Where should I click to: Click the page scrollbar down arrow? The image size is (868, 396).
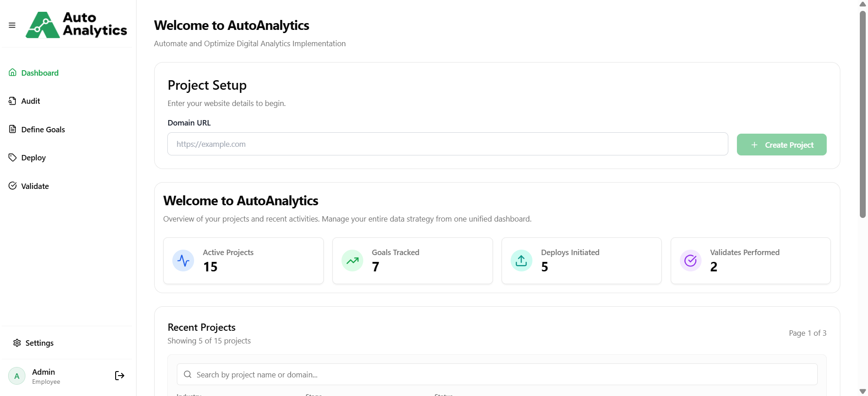pyautogui.click(x=863, y=391)
